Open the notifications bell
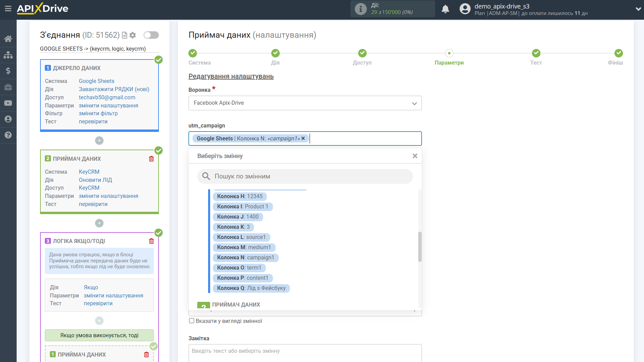This screenshot has height=362, width=644. click(445, 9)
